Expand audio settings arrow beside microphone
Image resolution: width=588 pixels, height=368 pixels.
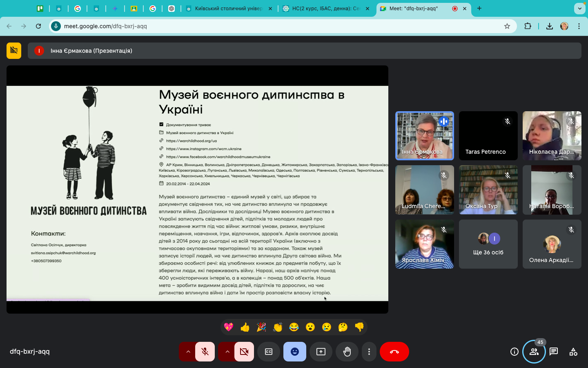(188, 352)
